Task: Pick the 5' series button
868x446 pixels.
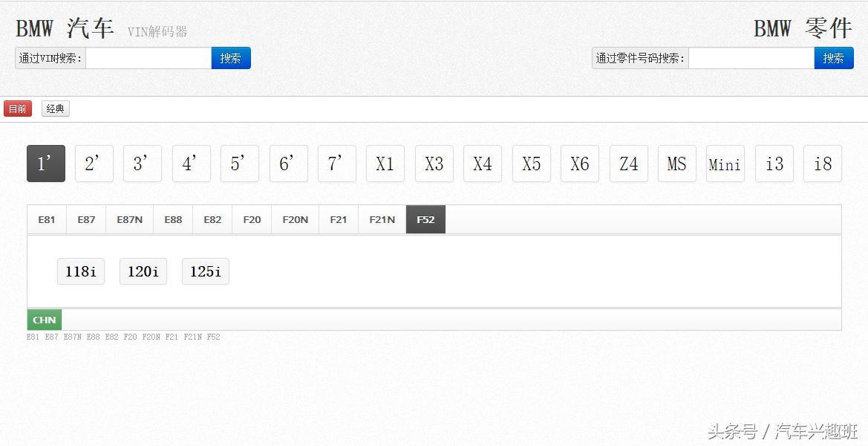Action: coord(240,164)
